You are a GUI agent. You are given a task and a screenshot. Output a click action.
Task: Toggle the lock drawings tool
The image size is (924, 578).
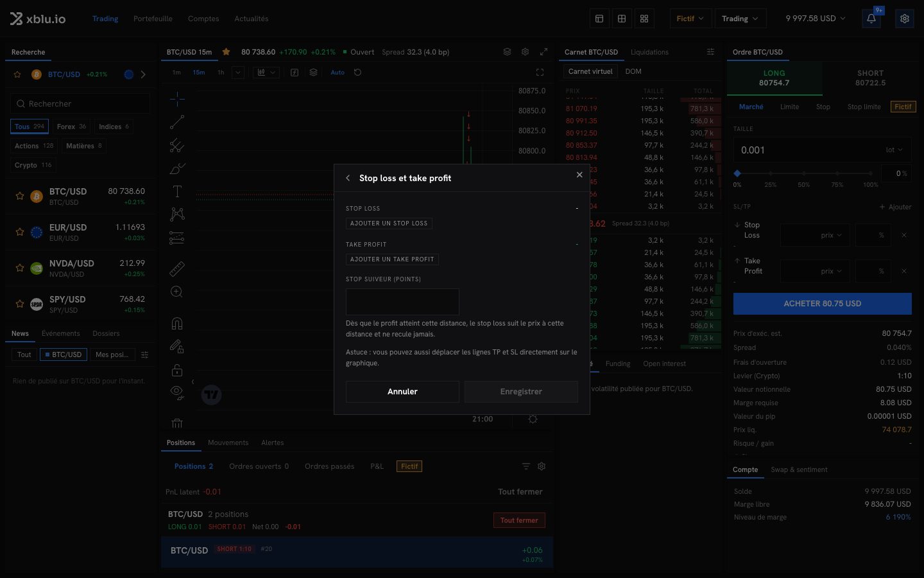[x=177, y=370]
